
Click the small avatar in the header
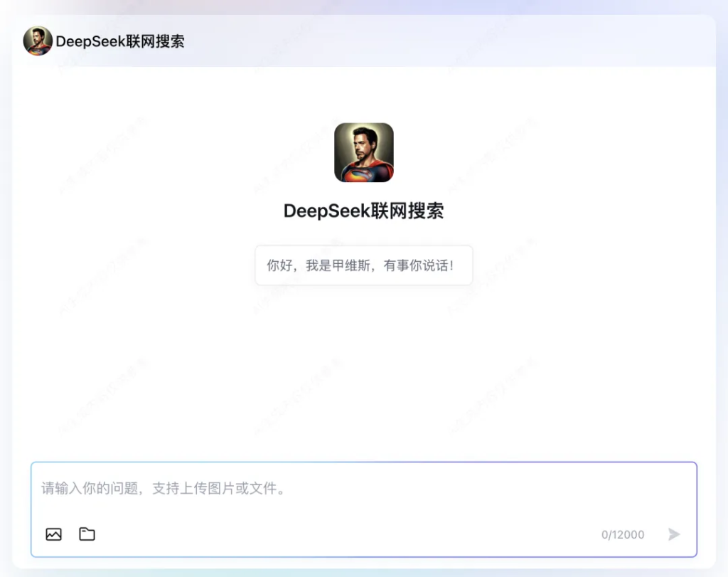[x=38, y=41]
